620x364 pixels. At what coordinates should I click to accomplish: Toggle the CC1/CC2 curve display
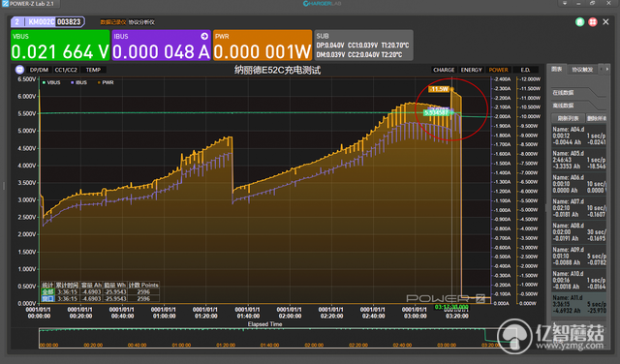point(66,70)
